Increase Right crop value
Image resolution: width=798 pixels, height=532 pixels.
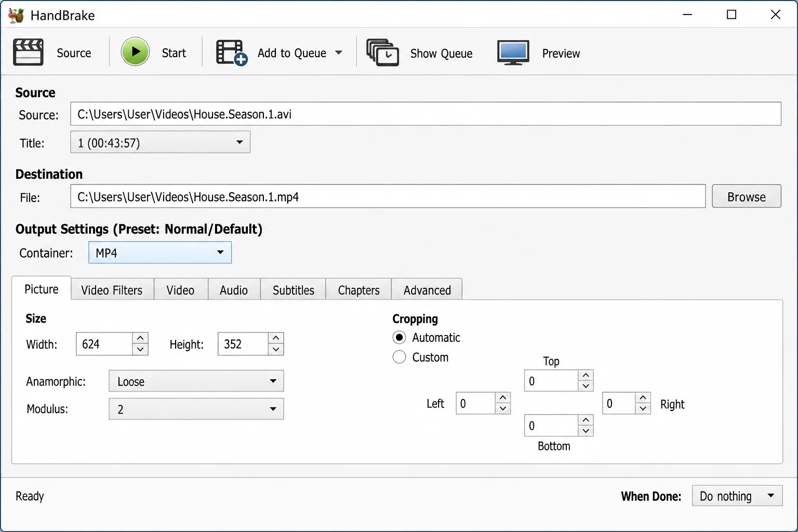[x=643, y=397]
